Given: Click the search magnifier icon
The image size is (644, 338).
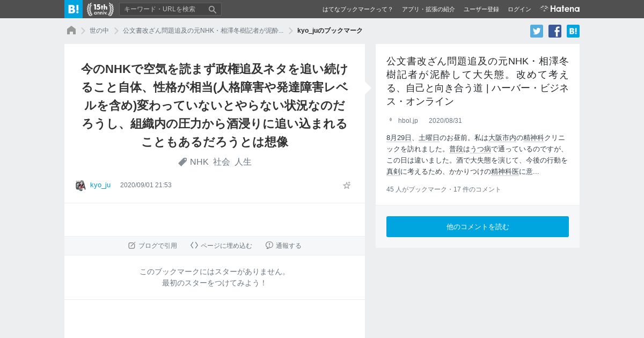Looking at the screenshot, I should click(213, 9).
